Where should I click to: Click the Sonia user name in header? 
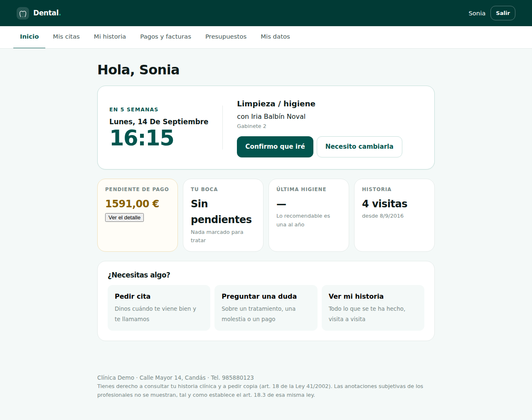(477, 13)
